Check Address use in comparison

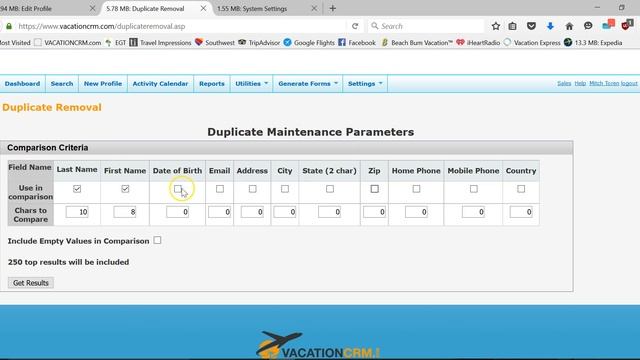click(253, 189)
